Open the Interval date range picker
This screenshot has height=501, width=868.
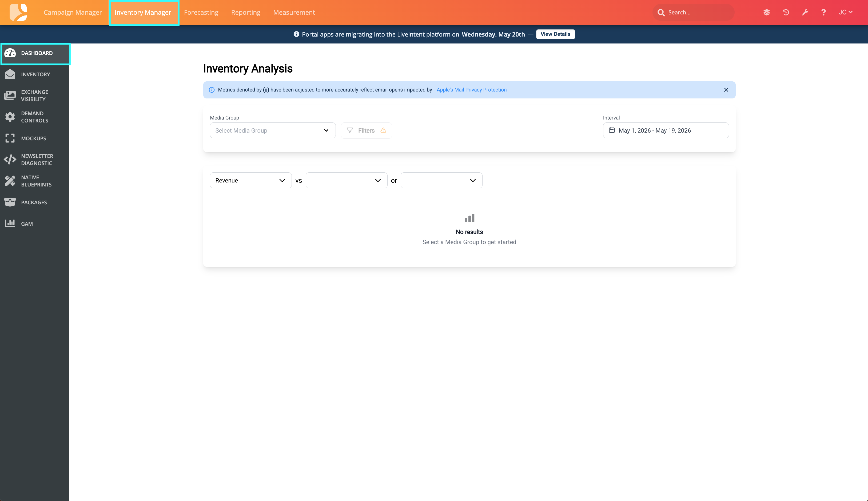point(666,130)
